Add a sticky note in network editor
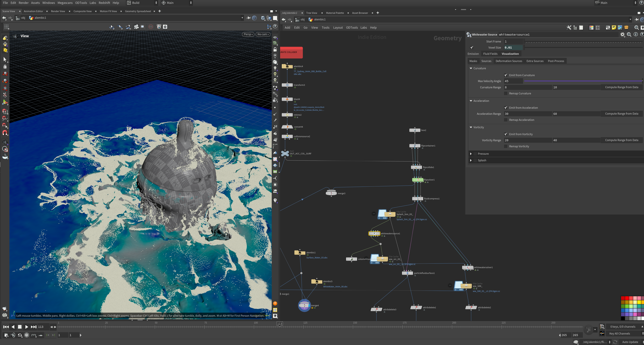The image size is (644, 345). (x=614, y=27)
